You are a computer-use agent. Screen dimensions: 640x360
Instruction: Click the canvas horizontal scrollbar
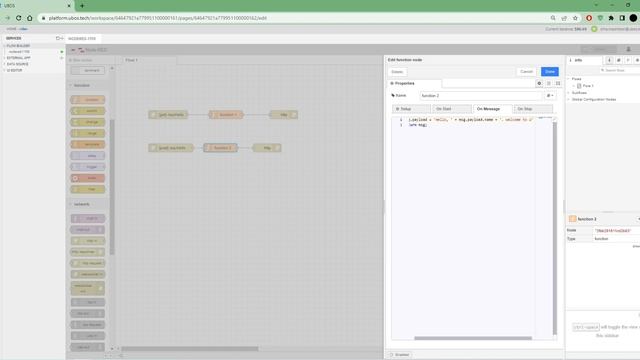coord(190,349)
